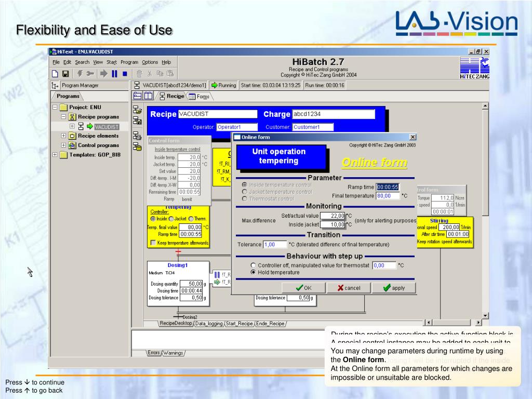Viewport: 532px width, 399px height.
Task: Click the Set/actual value field 22,00
Action: 333,216
